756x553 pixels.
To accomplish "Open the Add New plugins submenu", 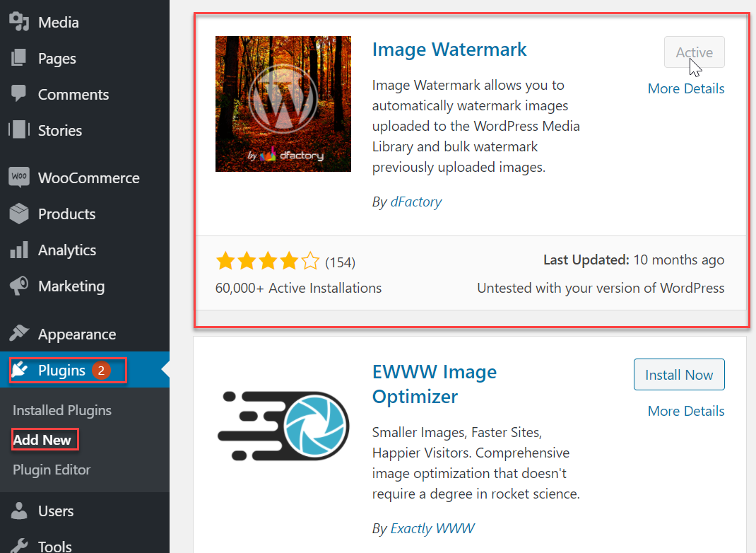I will click(42, 440).
